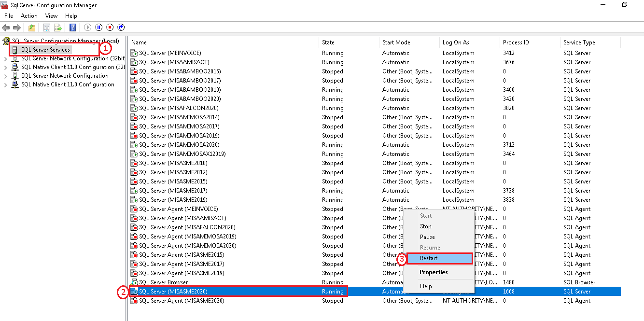Sort by the Name column header

point(224,42)
